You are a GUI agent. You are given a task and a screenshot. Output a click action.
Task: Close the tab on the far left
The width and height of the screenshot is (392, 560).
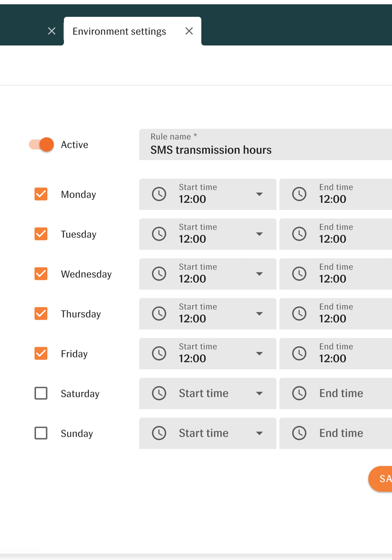coord(52,31)
